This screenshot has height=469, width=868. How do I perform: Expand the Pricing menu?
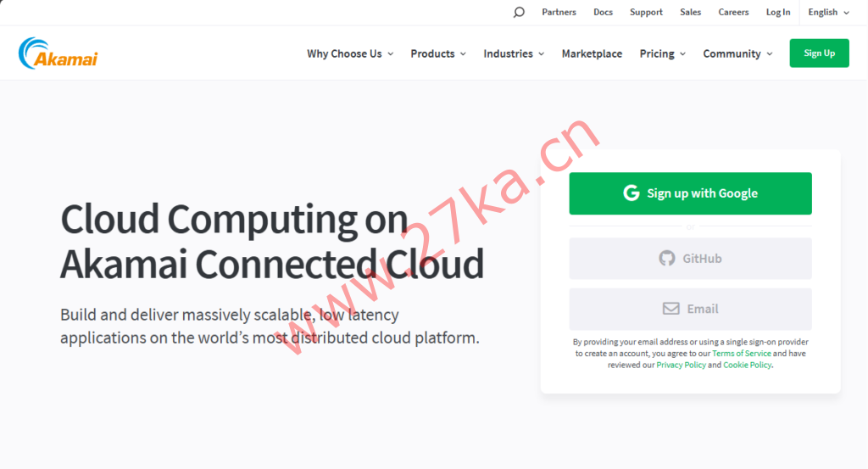(x=663, y=53)
